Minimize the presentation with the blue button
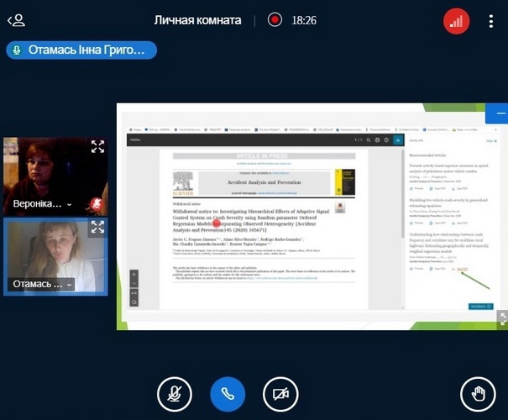508x420 pixels. pyautogui.click(x=501, y=113)
